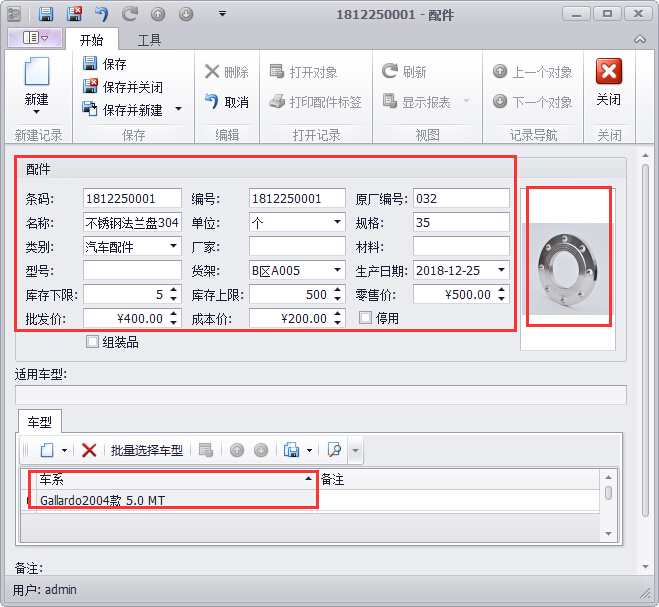Click the 新建 (New) record icon

(37, 75)
